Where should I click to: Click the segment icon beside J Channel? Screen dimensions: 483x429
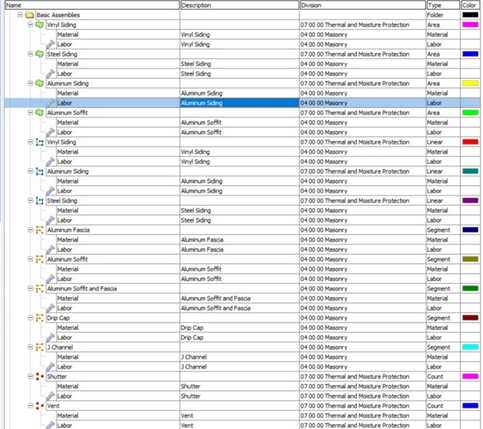pyautogui.click(x=39, y=347)
